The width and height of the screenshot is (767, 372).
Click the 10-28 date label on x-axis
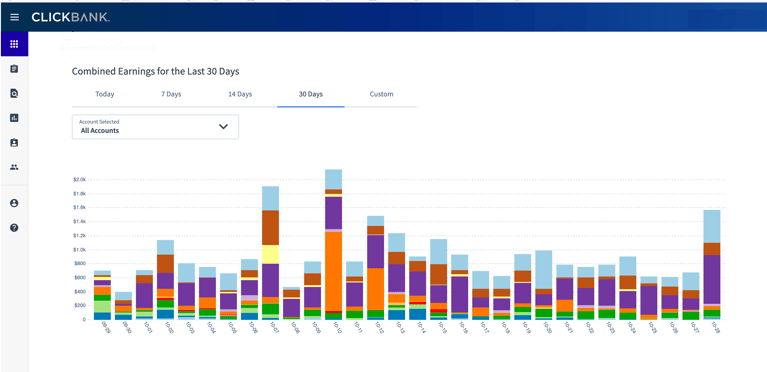[715, 327]
